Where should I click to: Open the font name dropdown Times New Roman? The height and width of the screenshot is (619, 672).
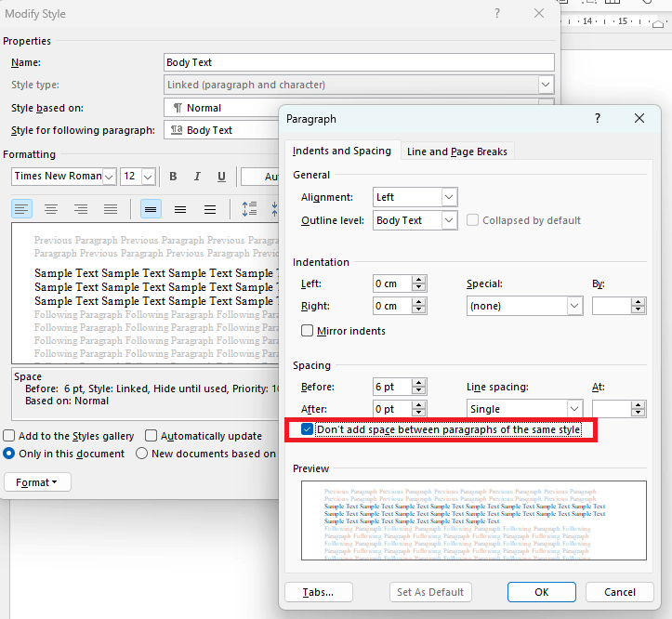click(109, 177)
